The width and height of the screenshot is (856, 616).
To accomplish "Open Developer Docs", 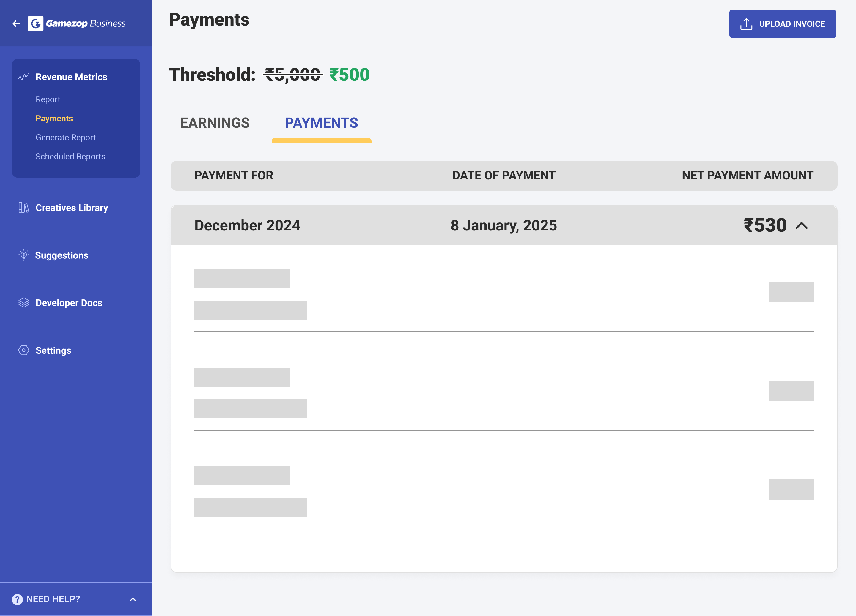I will tap(69, 303).
